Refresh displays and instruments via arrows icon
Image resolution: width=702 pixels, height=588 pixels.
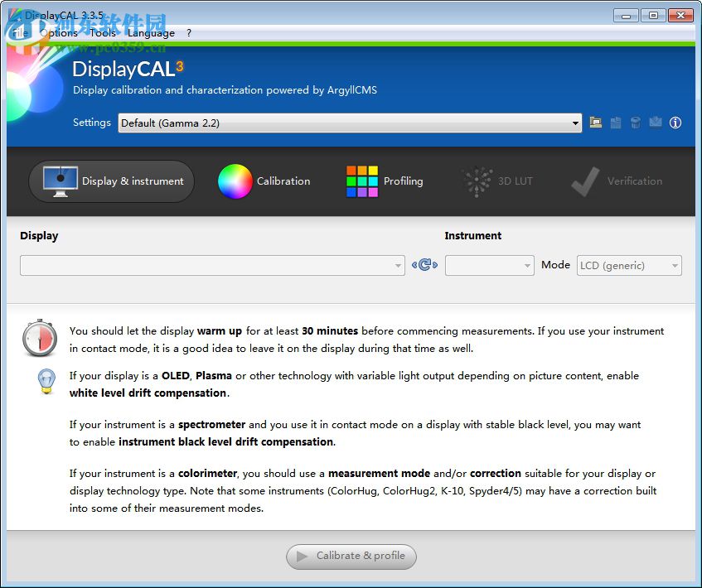(x=424, y=265)
